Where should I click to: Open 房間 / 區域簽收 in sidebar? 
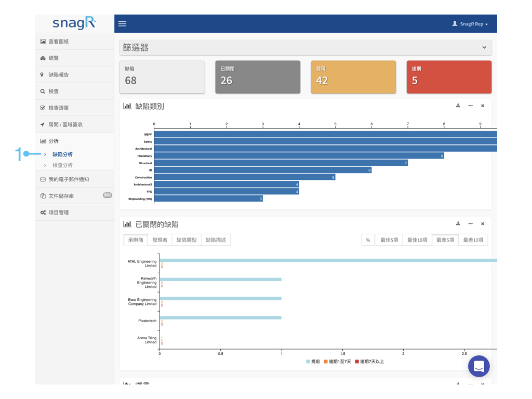74,125
